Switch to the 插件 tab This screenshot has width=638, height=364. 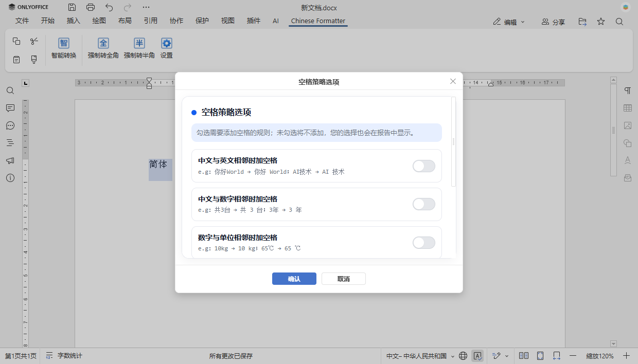coord(254,21)
